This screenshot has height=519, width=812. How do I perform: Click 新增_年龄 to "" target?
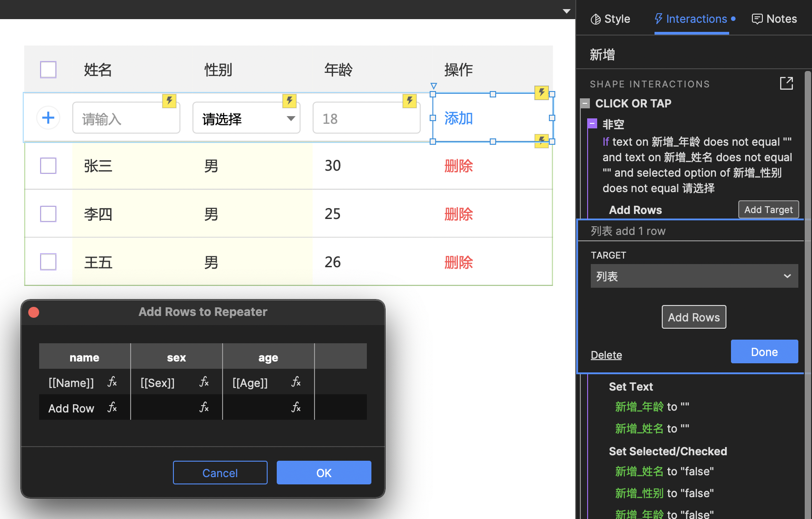(x=652, y=407)
